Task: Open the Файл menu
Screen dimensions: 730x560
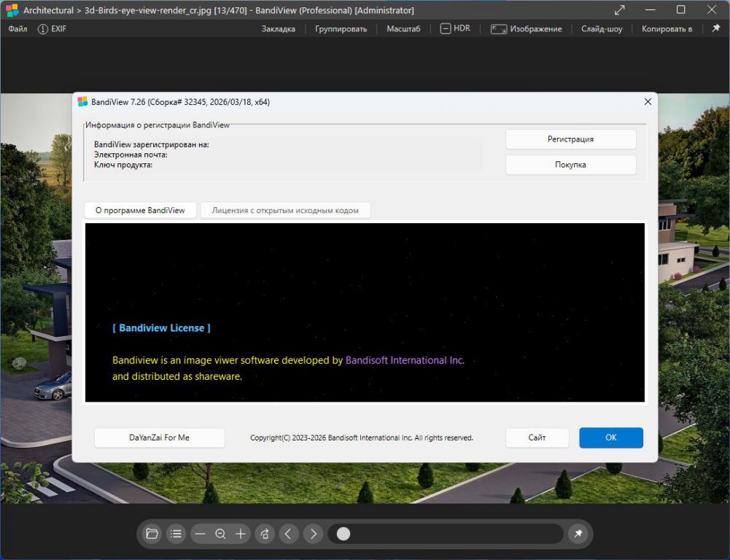Action: pos(18,28)
